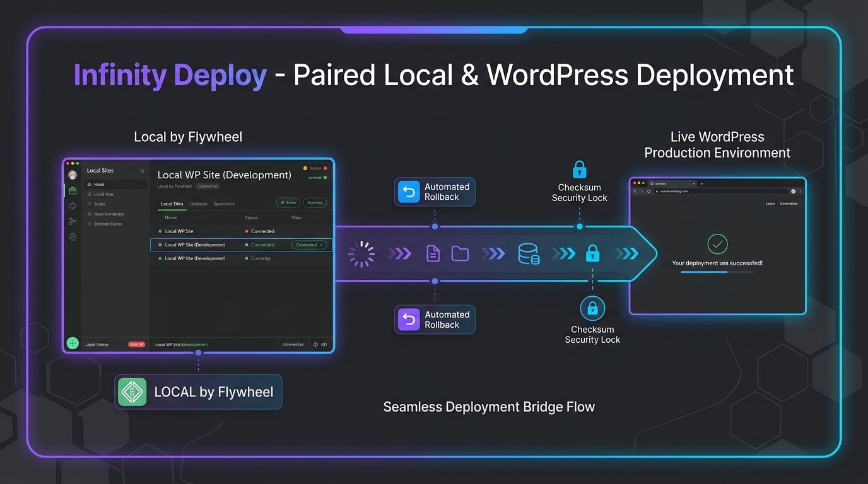Click the browser address bar

pyautogui.click(x=720, y=191)
